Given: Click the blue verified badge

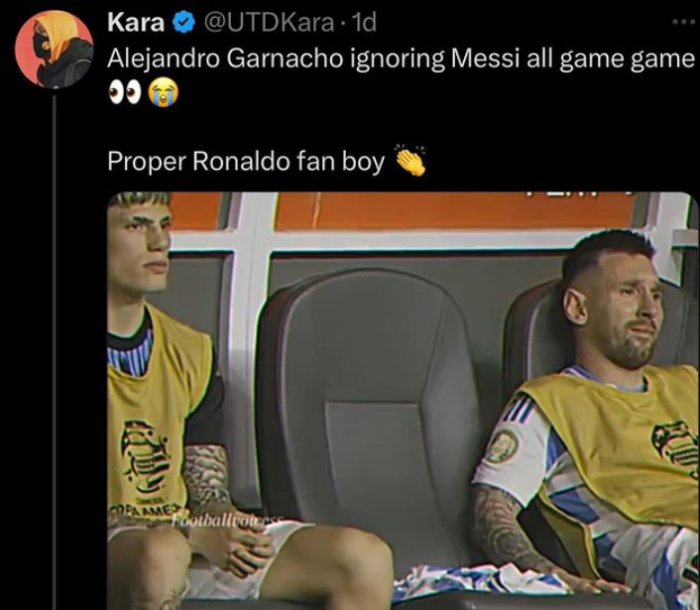Looking at the screenshot, I should 183,23.
